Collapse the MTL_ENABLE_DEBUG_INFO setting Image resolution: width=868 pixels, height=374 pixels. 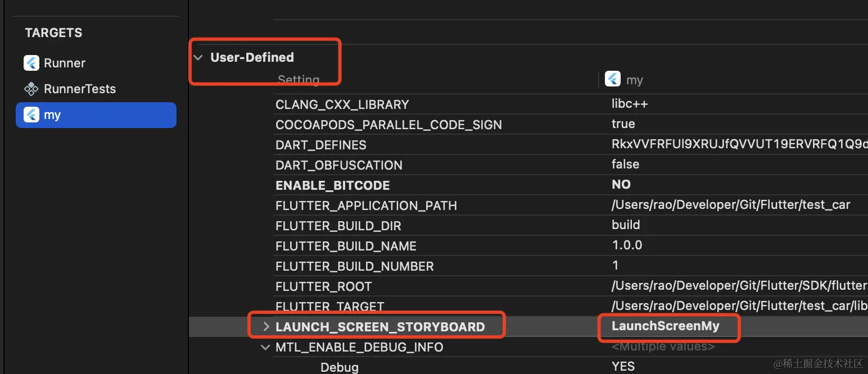(265, 347)
